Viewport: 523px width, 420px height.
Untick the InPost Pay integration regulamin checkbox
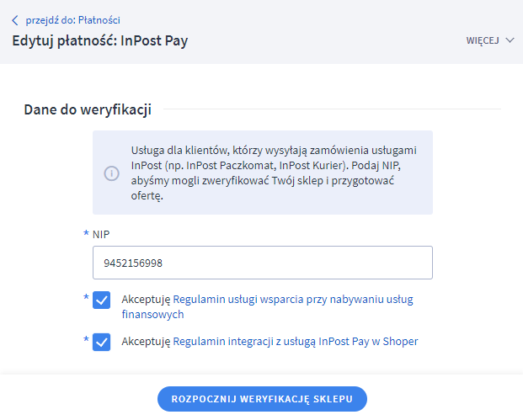(x=102, y=343)
